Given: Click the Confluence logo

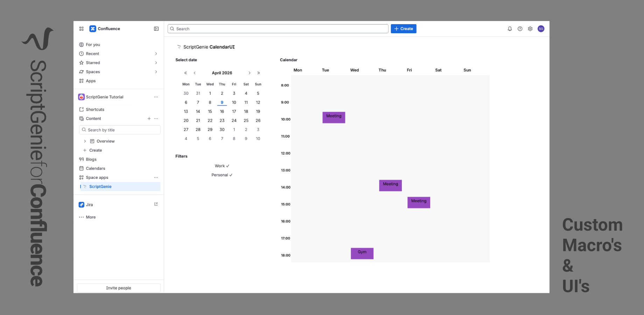Looking at the screenshot, I should click(93, 29).
